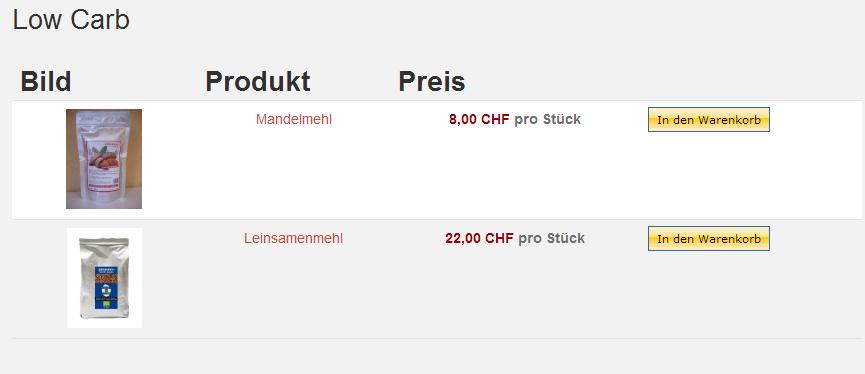Screen dimensions: 865x374
Task: Click the blue label on the Leinsamenmehl bag
Action: (105, 287)
